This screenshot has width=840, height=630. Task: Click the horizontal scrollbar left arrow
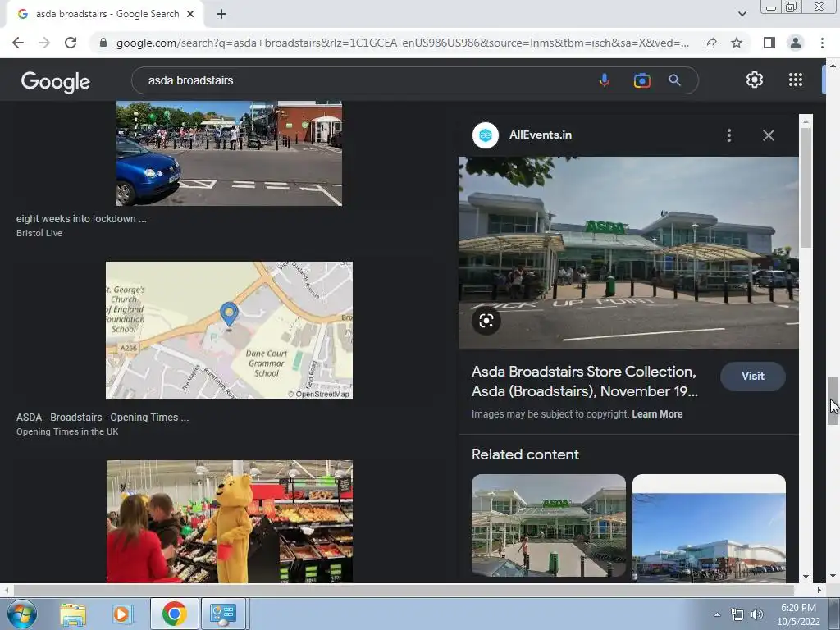pos(6,590)
